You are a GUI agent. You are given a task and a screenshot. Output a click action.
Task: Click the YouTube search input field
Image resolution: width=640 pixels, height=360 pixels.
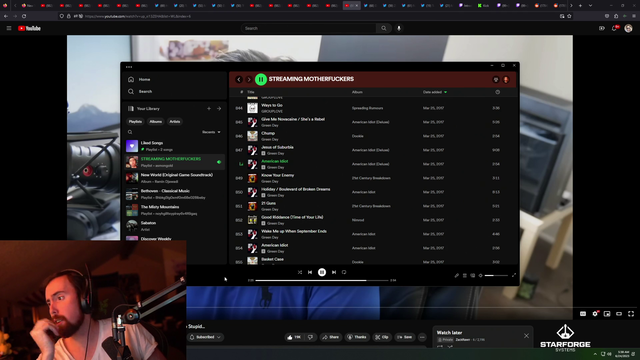[x=309, y=28]
